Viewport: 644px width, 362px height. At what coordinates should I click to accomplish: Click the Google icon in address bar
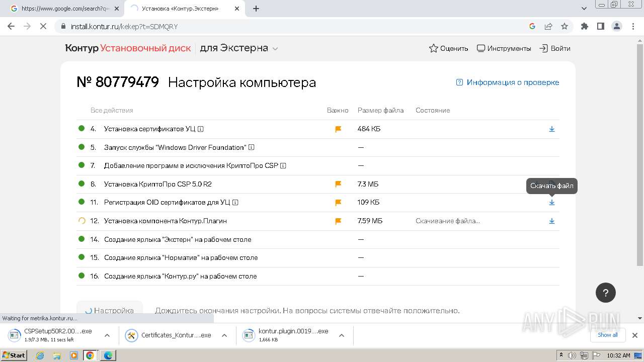pyautogui.click(x=532, y=26)
